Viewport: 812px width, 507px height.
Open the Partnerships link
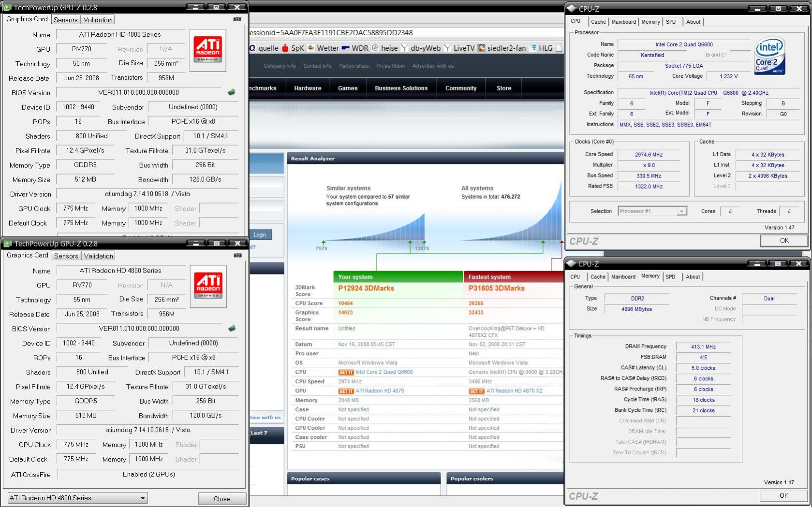pyautogui.click(x=354, y=66)
